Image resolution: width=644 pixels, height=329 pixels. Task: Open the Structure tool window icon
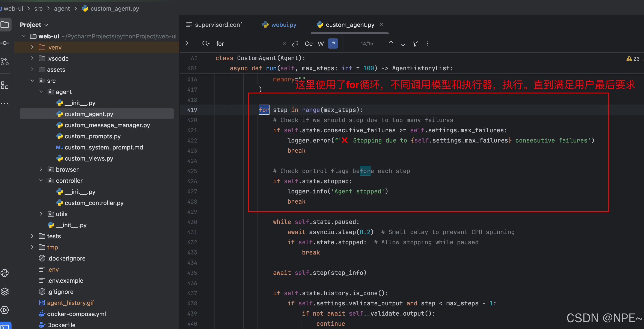pyautogui.click(x=5, y=85)
